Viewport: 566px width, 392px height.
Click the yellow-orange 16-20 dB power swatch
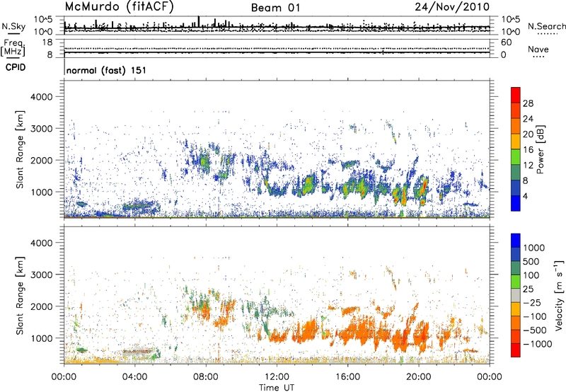(x=516, y=141)
